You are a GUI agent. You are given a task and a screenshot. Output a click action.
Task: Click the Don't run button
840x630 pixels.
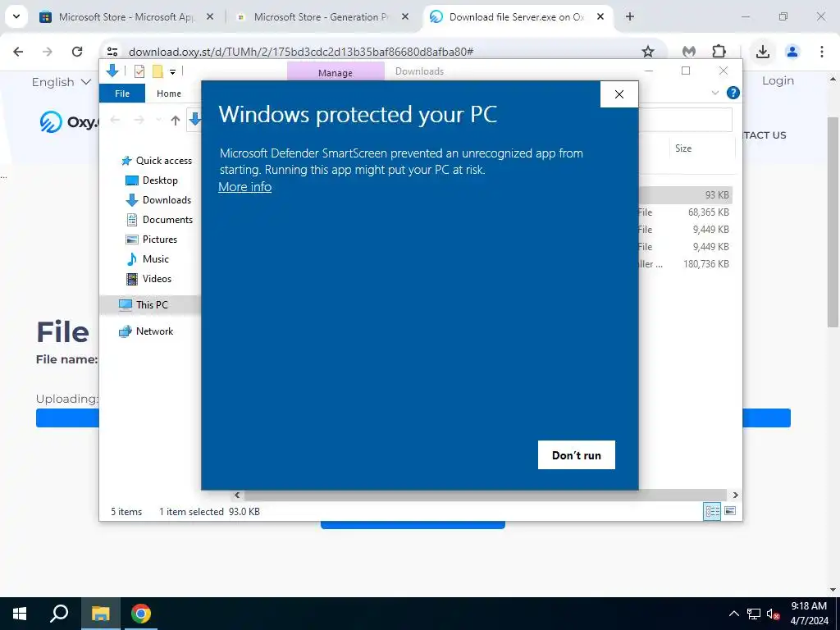point(577,454)
